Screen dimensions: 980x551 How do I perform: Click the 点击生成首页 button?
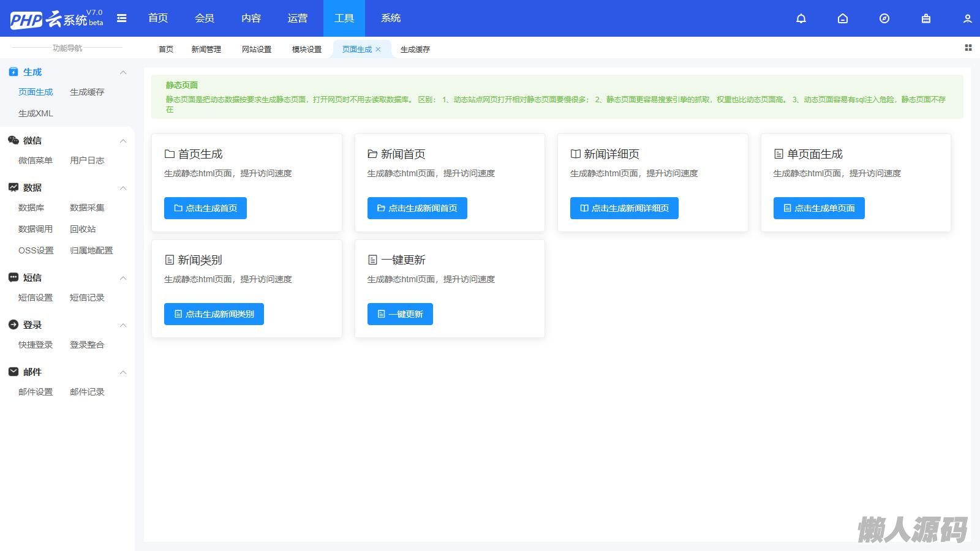tap(205, 208)
